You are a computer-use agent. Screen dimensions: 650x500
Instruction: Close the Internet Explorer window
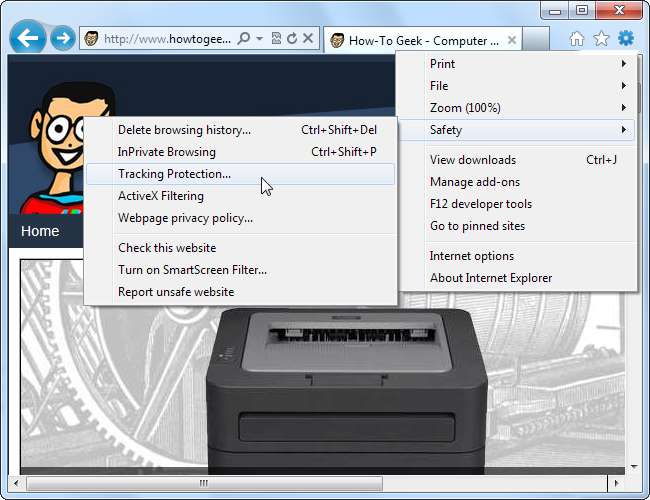point(619,10)
